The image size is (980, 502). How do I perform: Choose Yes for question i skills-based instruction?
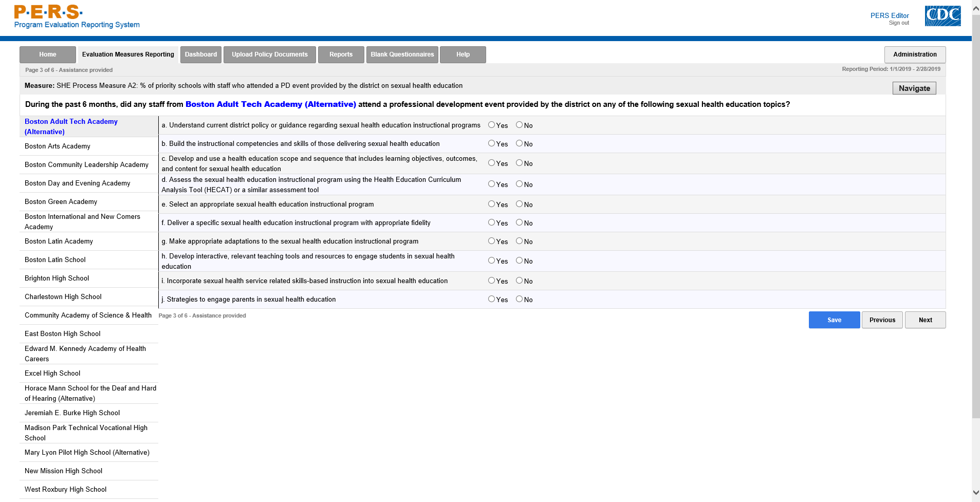click(x=492, y=281)
